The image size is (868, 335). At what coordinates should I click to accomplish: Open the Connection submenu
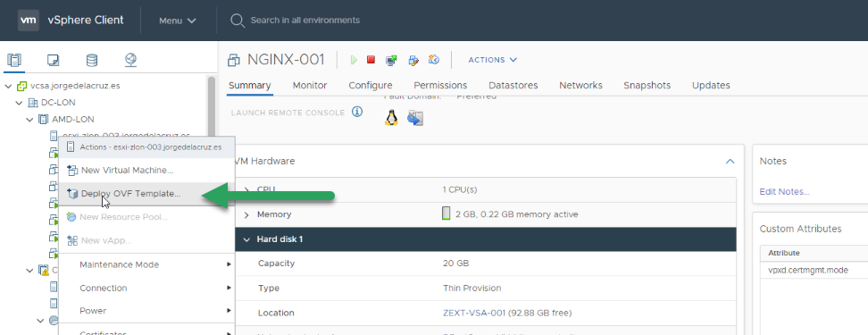[x=146, y=288]
